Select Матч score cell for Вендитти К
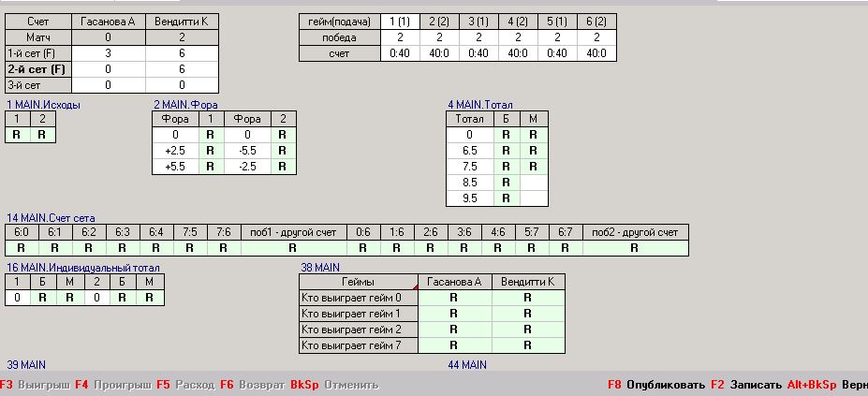868x396 pixels. click(182, 37)
